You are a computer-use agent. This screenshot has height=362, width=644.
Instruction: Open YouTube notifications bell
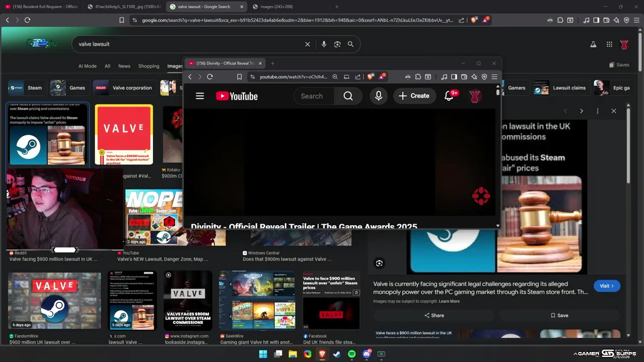(x=449, y=96)
